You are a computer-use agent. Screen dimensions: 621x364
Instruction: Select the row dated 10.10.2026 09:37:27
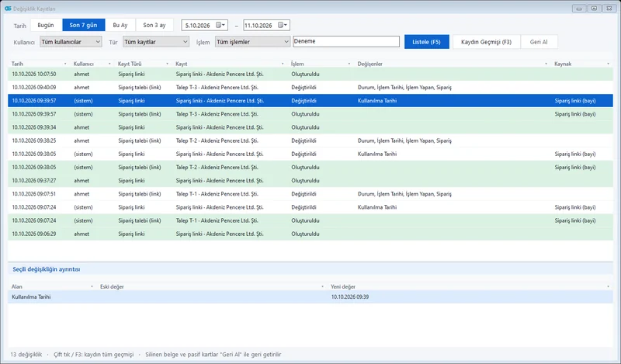(310, 181)
